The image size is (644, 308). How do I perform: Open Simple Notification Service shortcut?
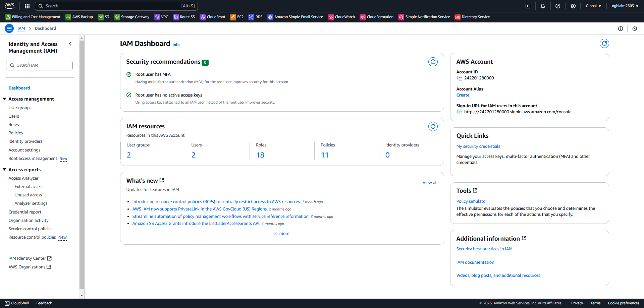tap(424, 17)
